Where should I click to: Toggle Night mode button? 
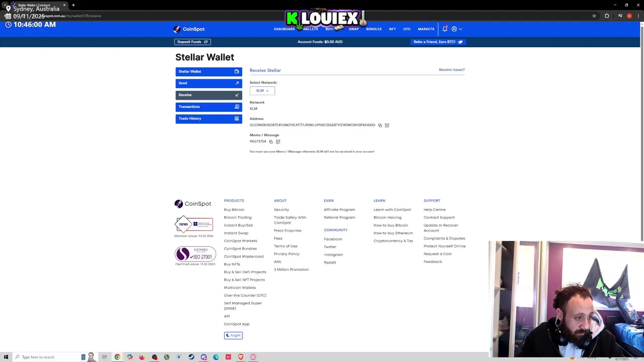tap(233, 335)
